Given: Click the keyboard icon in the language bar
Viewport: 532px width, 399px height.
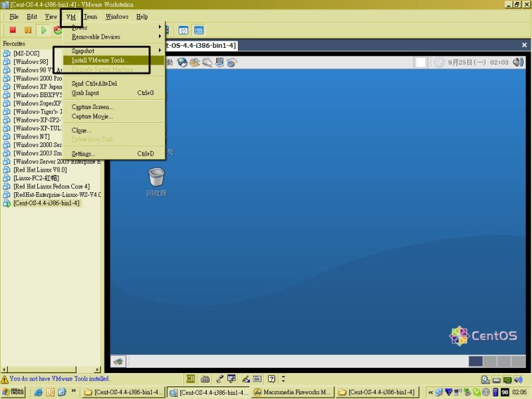Looking at the screenshot, I should click(x=205, y=378).
